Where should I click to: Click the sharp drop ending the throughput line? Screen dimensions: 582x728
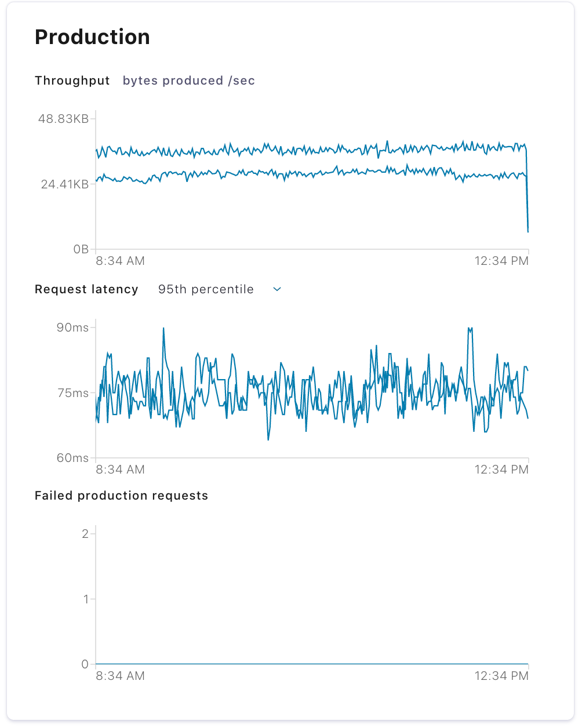click(528, 209)
